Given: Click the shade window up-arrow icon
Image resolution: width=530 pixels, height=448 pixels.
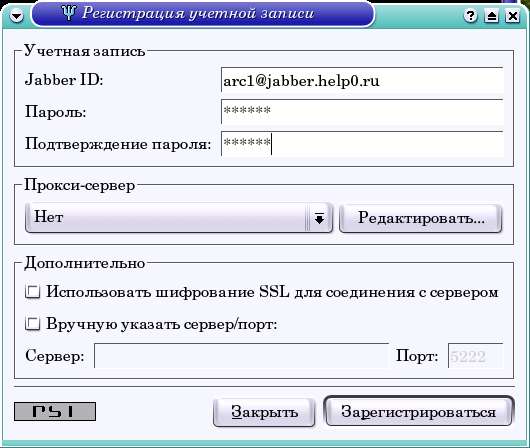Looking at the screenshot, I should point(492,16).
